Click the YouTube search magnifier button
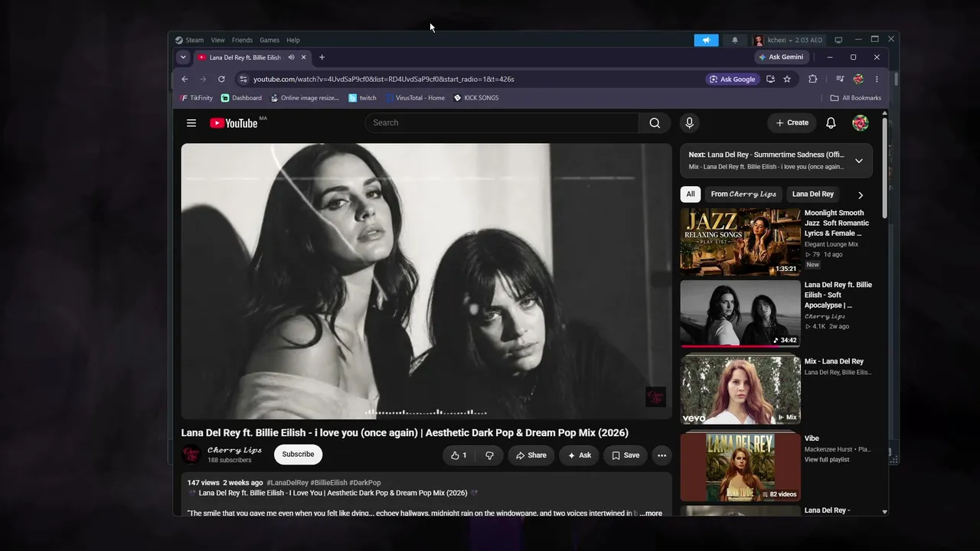The height and width of the screenshot is (551, 980). [x=655, y=123]
